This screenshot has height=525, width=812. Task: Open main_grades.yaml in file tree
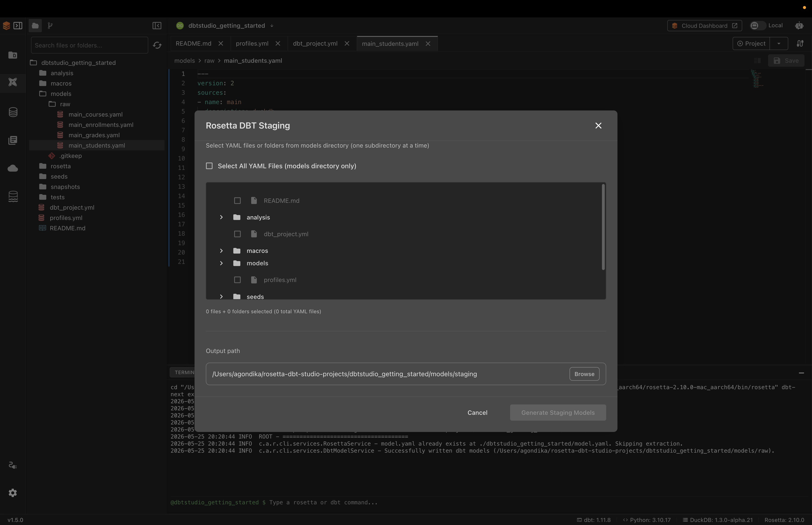point(94,135)
